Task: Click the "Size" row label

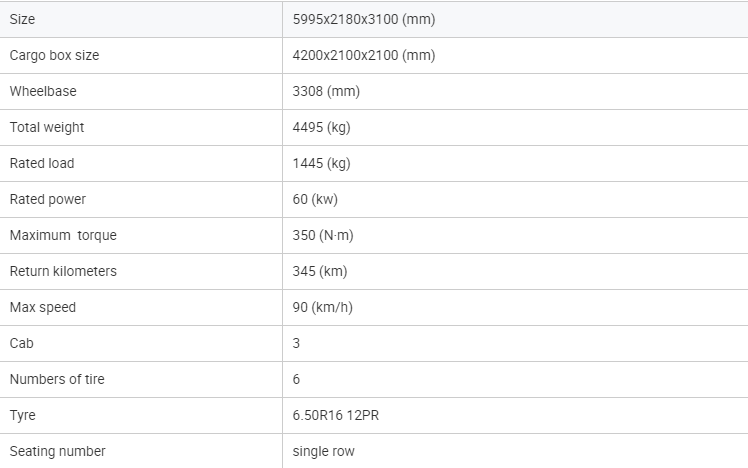Action: tap(23, 19)
